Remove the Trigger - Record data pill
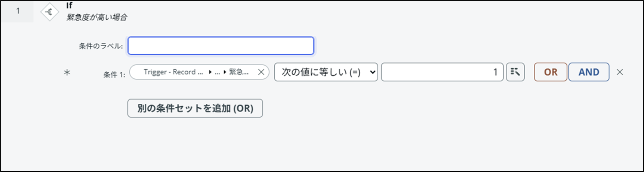Screen dimensions: 644x172 coord(261,72)
